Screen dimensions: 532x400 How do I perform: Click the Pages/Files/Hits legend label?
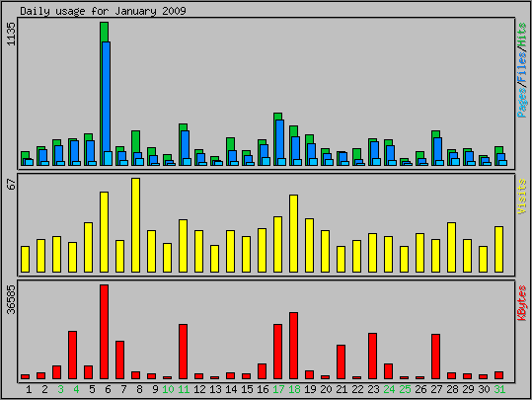click(x=522, y=70)
